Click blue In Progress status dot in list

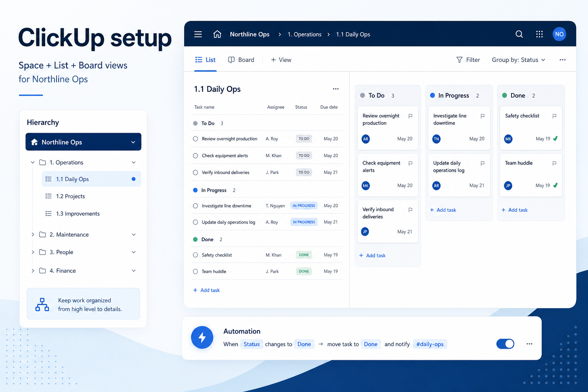click(195, 190)
